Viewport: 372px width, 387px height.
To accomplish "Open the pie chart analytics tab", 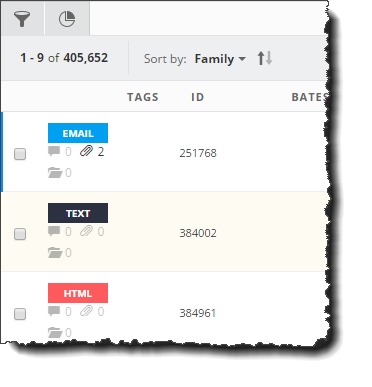I will pos(67,18).
